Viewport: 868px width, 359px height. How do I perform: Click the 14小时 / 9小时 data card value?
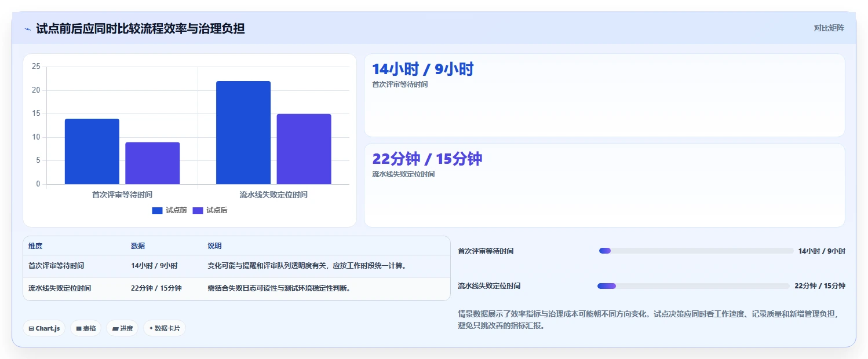point(423,69)
